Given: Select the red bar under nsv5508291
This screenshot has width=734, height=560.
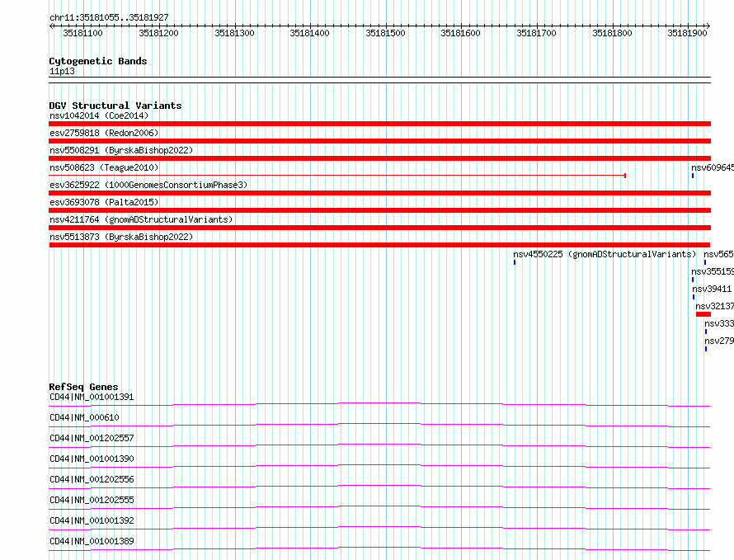Looking at the screenshot, I should click(379, 158).
